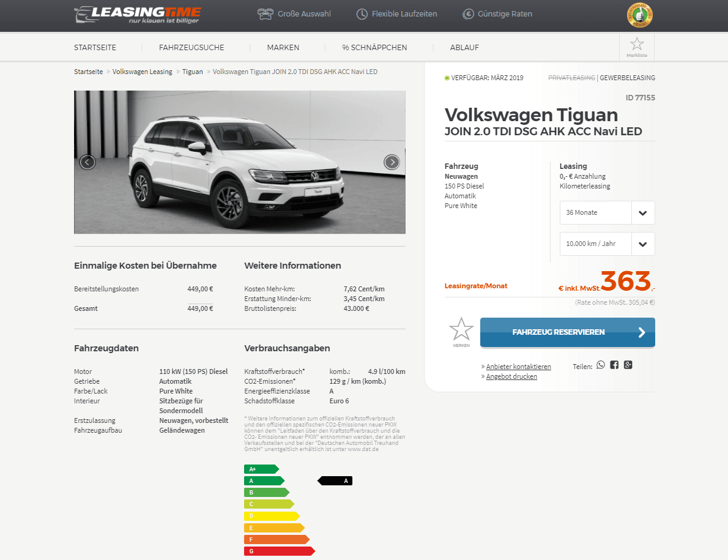Click the LeasingTime logo
This screenshot has width=728, height=560.
click(x=138, y=15)
